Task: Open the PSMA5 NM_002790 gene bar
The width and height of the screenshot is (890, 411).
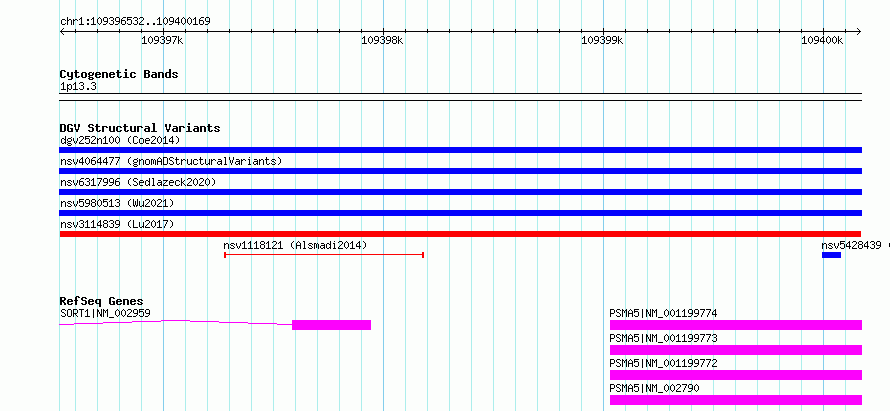Action: click(736, 400)
